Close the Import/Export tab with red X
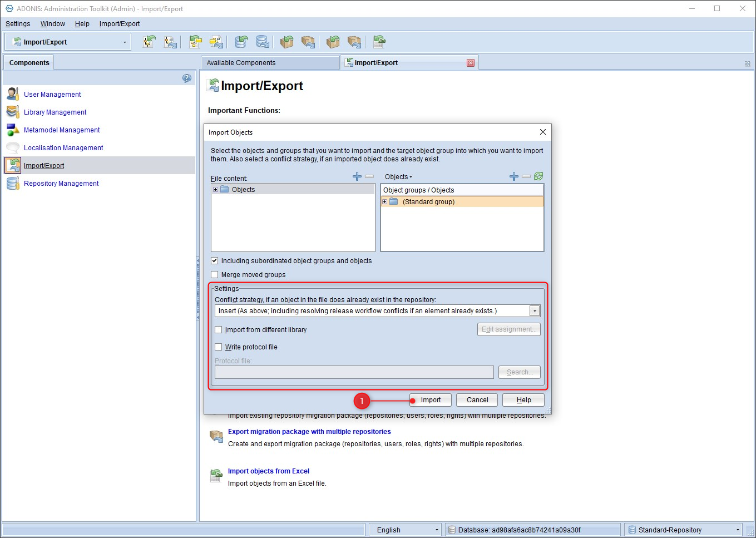 tap(471, 63)
